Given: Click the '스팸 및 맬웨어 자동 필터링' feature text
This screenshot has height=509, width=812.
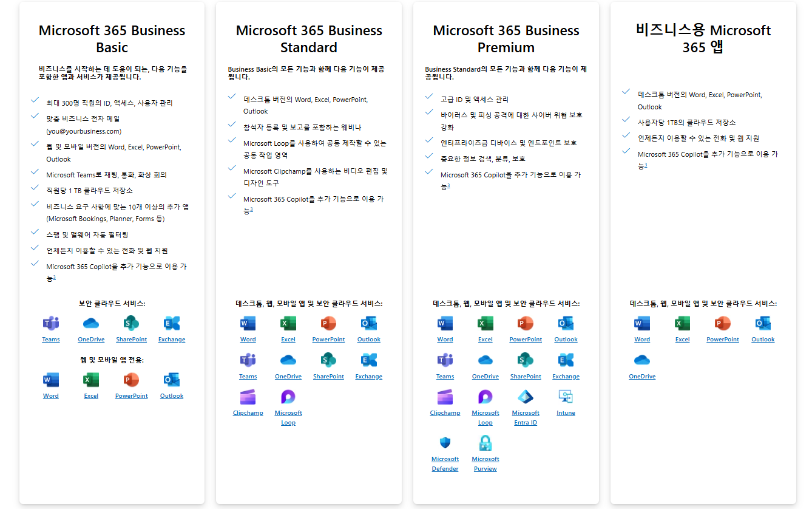Looking at the screenshot, I should point(87,234).
